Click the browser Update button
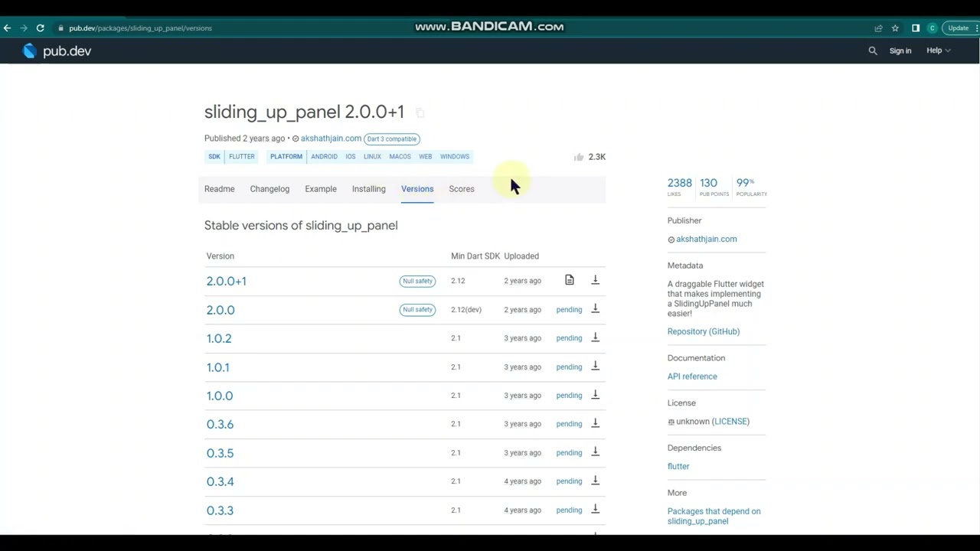The width and height of the screenshot is (980, 551). click(958, 28)
